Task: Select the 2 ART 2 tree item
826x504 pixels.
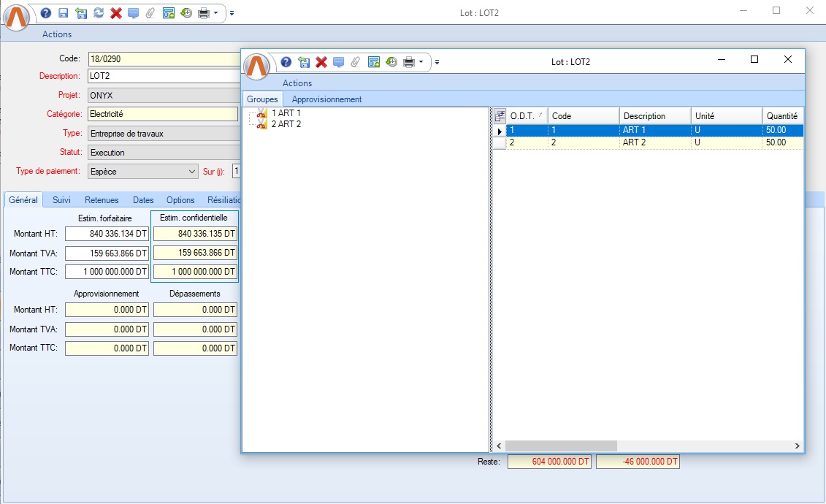Action: click(x=286, y=124)
